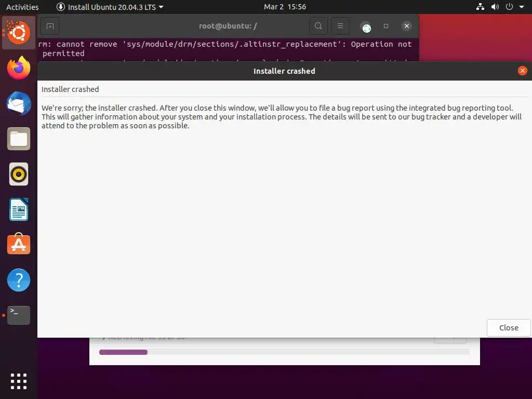
Task: Open Thunderbird Mail from the dock
Action: pyautogui.click(x=19, y=103)
